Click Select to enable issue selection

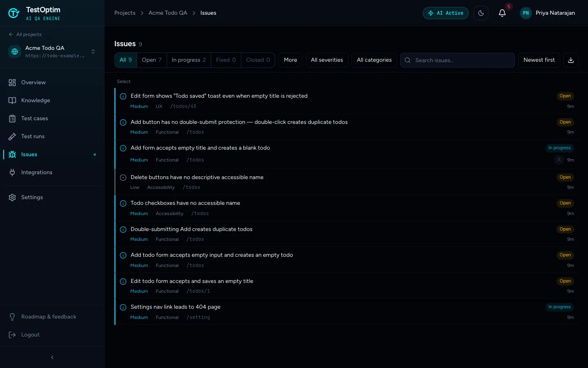pos(124,81)
